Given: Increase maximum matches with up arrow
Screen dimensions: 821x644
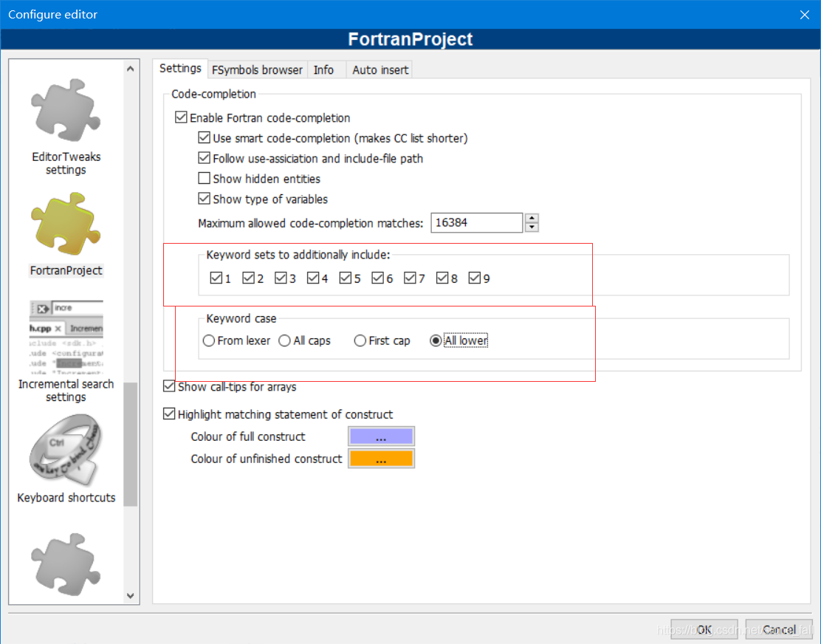Looking at the screenshot, I should pos(532,218).
